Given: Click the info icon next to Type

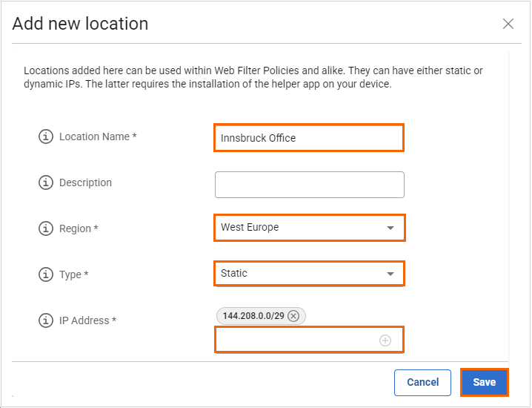Looking at the screenshot, I should tap(47, 274).
